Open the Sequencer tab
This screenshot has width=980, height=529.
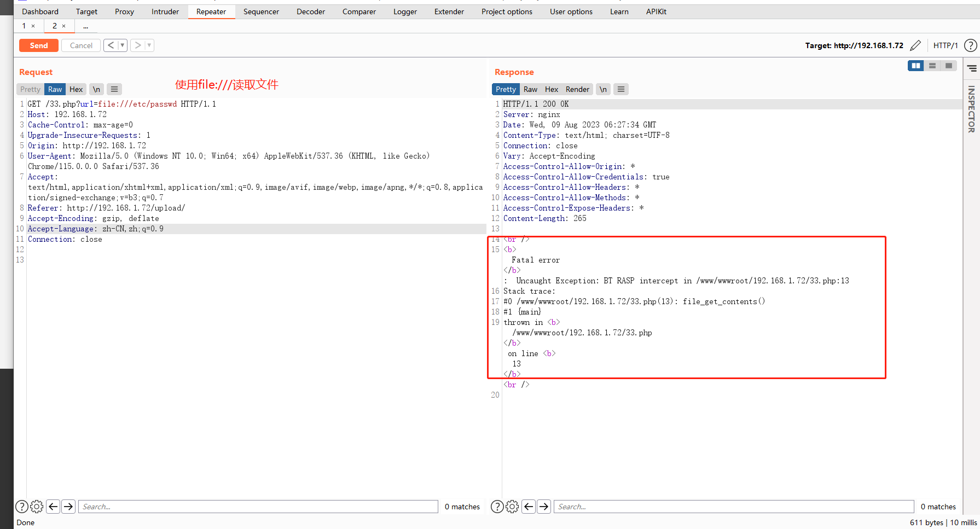(x=261, y=11)
